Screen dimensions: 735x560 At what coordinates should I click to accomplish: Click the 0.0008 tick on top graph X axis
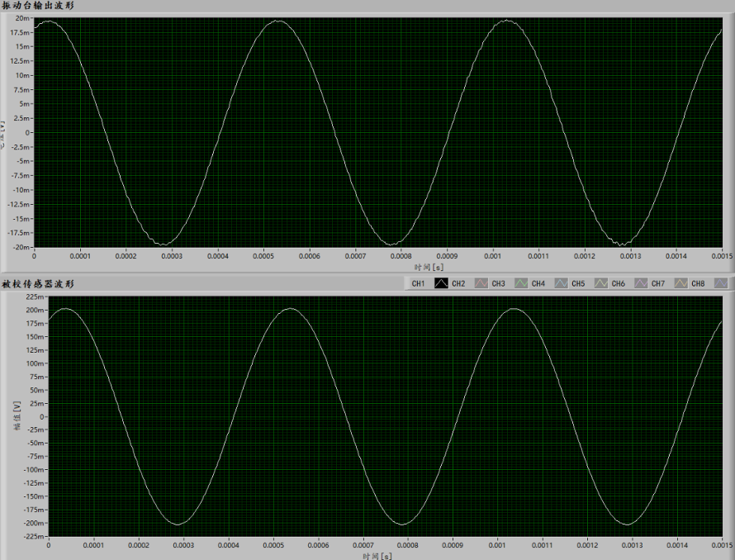point(401,256)
